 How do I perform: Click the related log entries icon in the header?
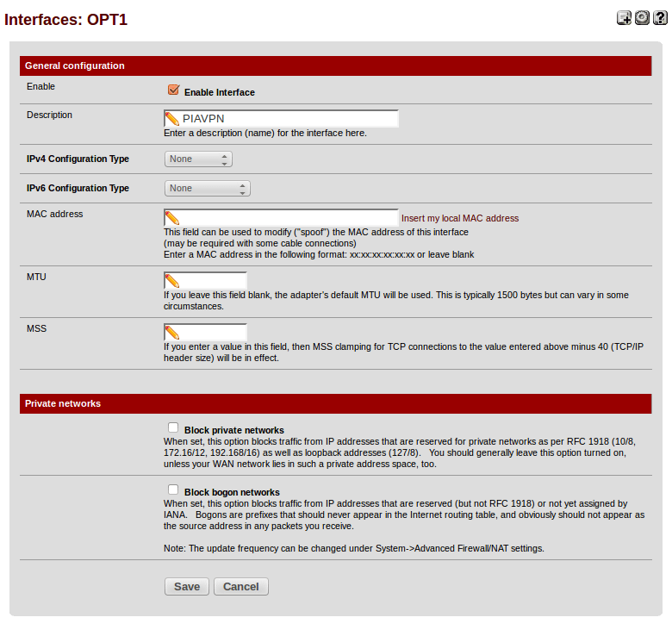tap(624, 17)
